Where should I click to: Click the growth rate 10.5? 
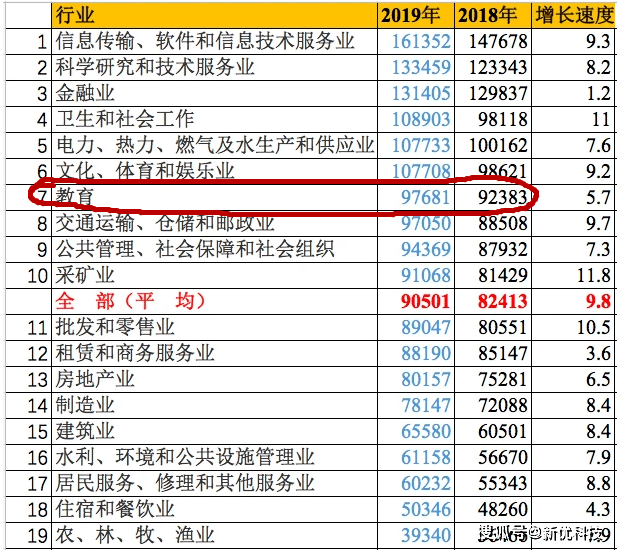coord(593,327)
